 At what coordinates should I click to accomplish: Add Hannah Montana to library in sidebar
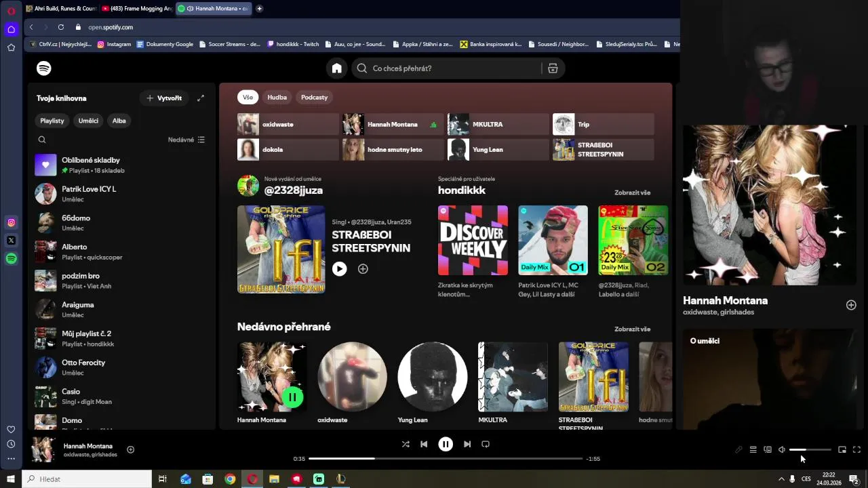tap(851, 305)
